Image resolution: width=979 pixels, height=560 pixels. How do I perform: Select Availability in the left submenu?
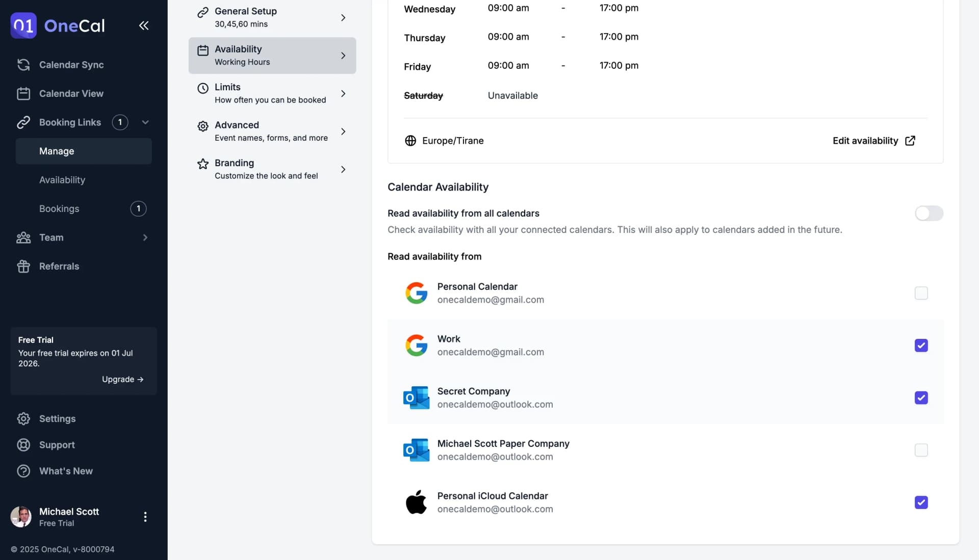tap(62, 179)
